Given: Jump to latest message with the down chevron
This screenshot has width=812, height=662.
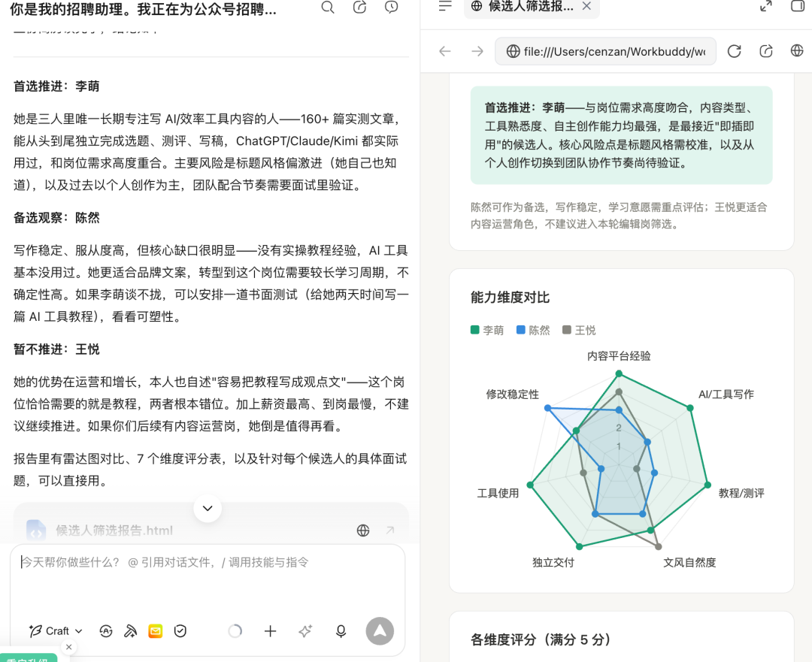Looking at the screenshot, I should pyautogui.click(x=208, y=508).
